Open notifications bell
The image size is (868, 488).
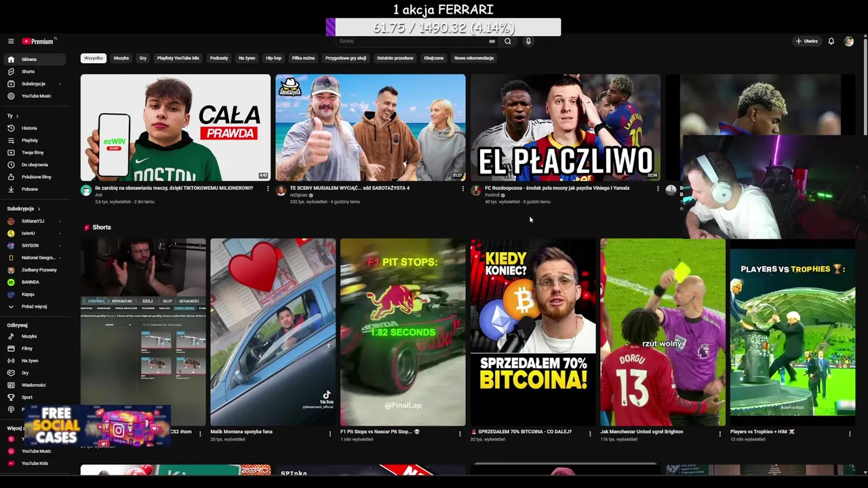831,41
